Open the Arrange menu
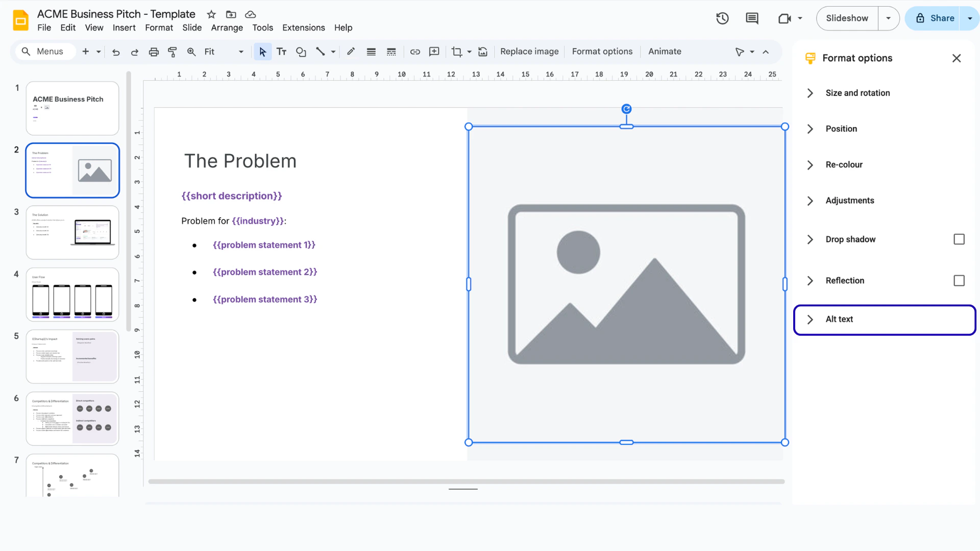The height and width of the screenshot is (551, 980). 227,28
